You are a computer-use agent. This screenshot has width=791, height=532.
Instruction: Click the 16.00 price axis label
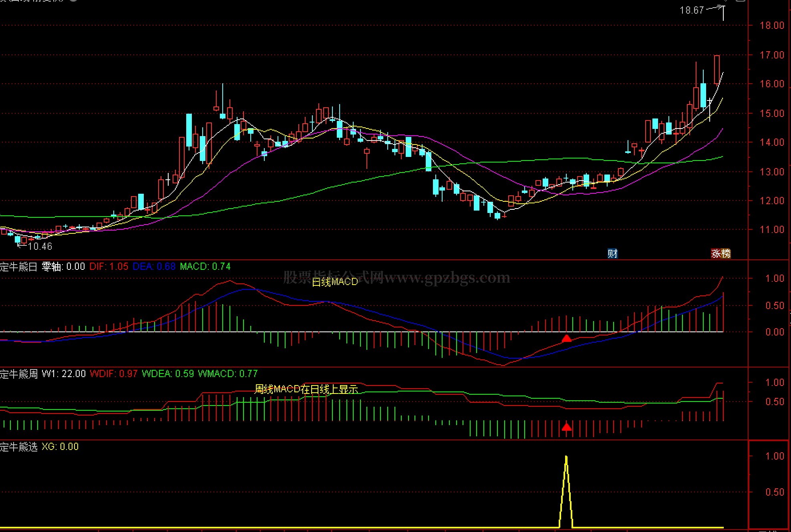[x=772, y=84]
